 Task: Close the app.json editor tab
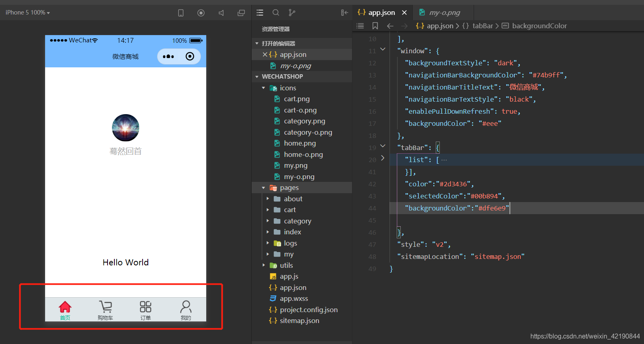pos(404,13)
